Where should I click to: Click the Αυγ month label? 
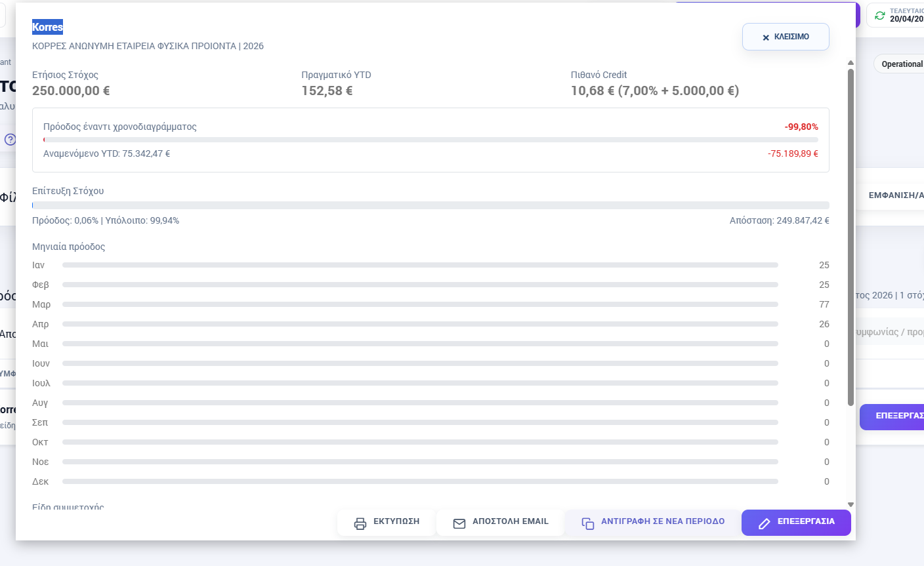pos(40,403)
